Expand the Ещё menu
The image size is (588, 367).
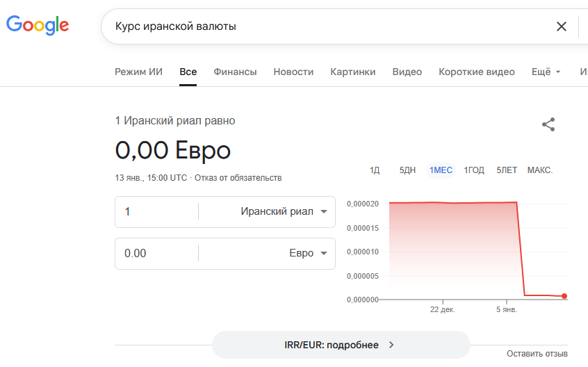click(x=546, y=72)
